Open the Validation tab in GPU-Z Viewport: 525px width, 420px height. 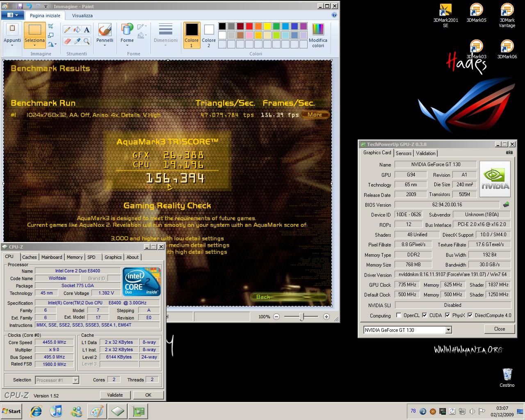[x=426, y=153]
